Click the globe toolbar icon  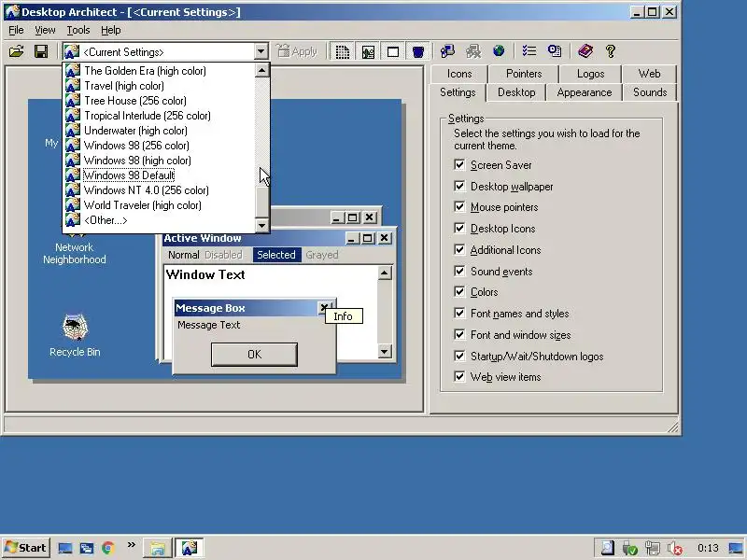499,51
